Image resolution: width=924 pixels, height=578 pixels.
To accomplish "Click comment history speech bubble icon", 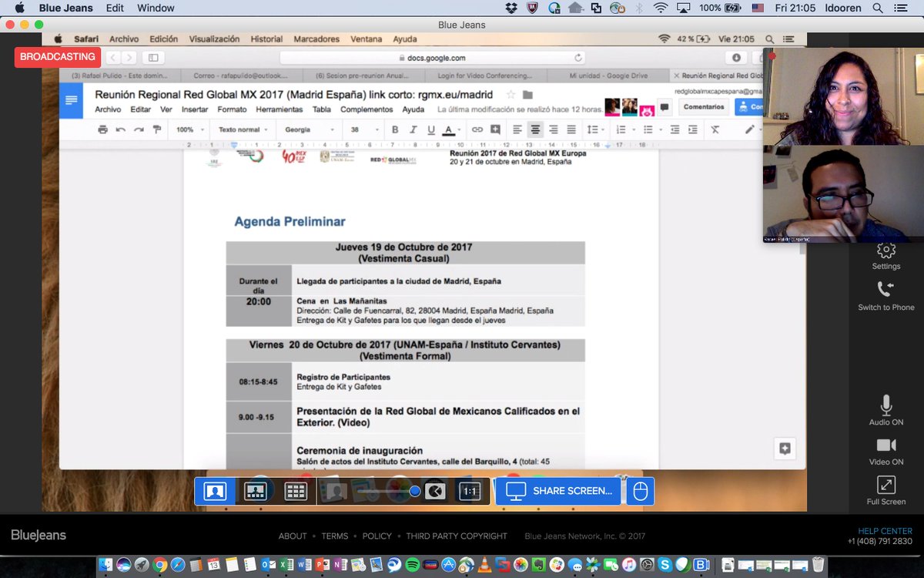I will [665, 107].
